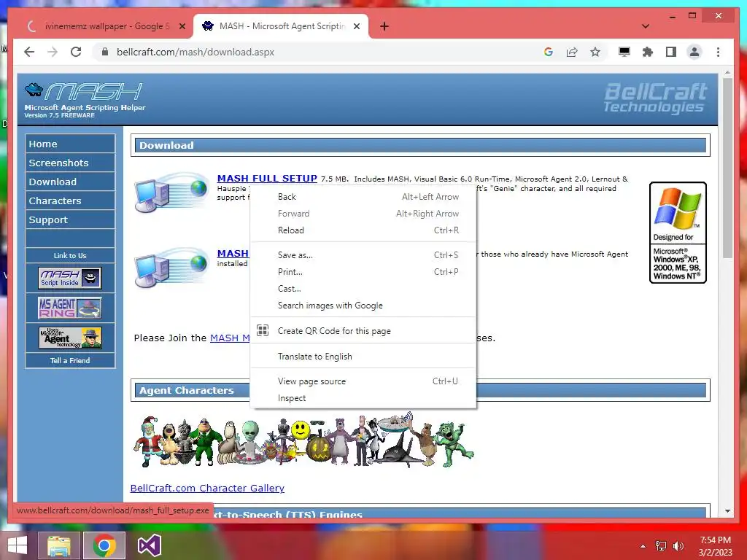Reload the page with the toolbar refresh icon
This screenshot has width=747, height=560.
[x=76, y=52]
